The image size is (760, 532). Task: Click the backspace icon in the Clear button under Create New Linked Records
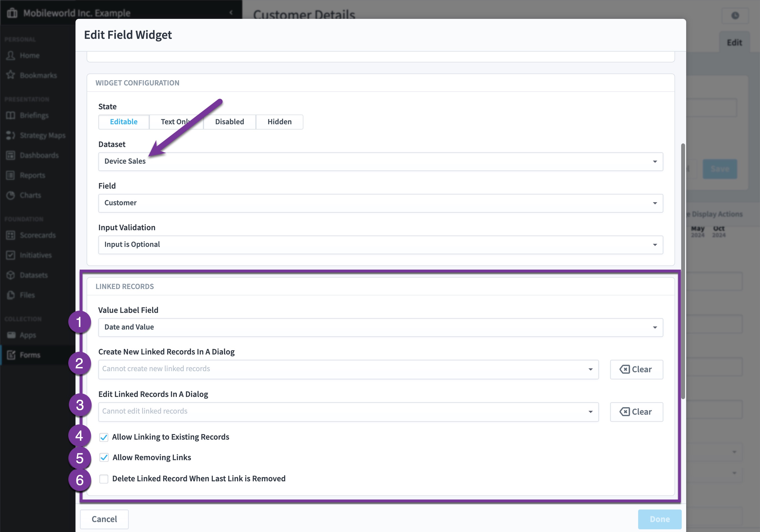(x=625, y=369)
